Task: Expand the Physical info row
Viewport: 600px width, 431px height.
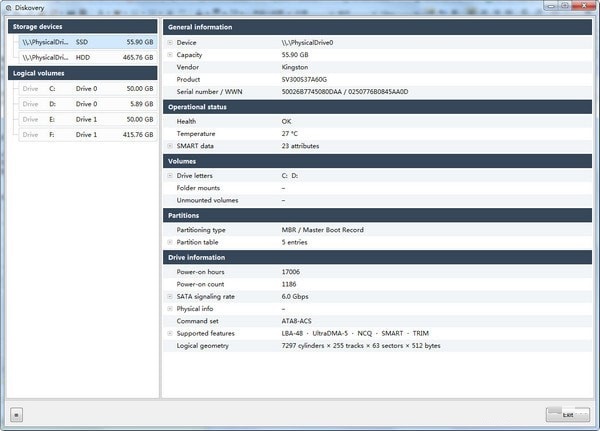Action: (170, 309)
